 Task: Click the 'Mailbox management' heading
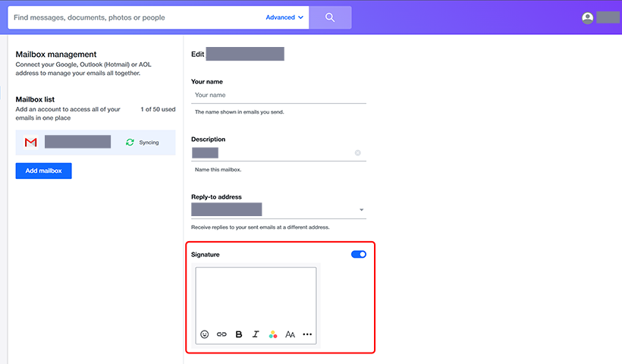pyautogui.click(x=56, y=55)
